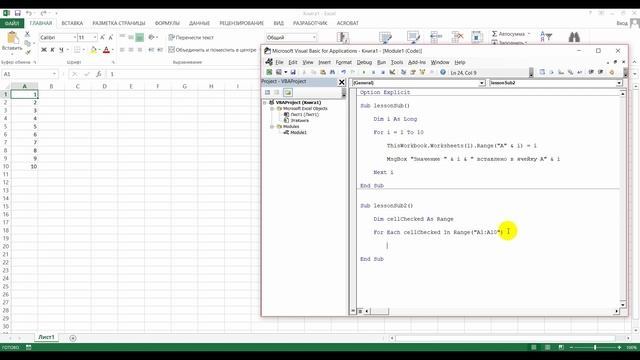Toggle Underline (Ч) formatting in Excel
640x360 pixels.
61,50
